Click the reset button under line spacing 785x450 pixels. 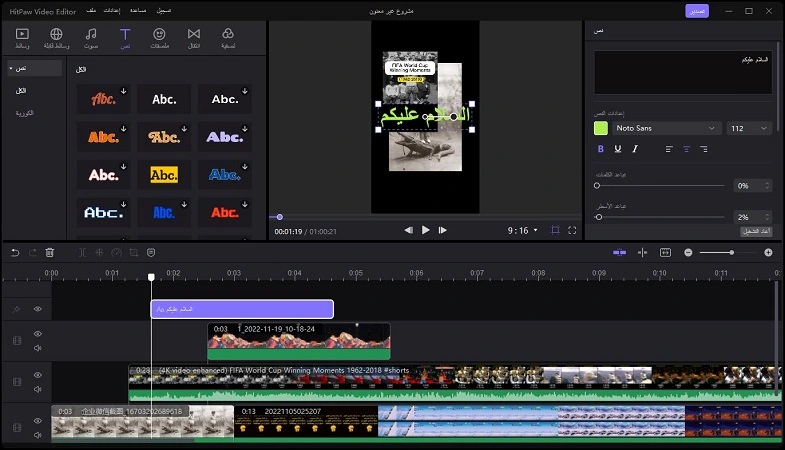pyautogui.click(x=756, y=231)
